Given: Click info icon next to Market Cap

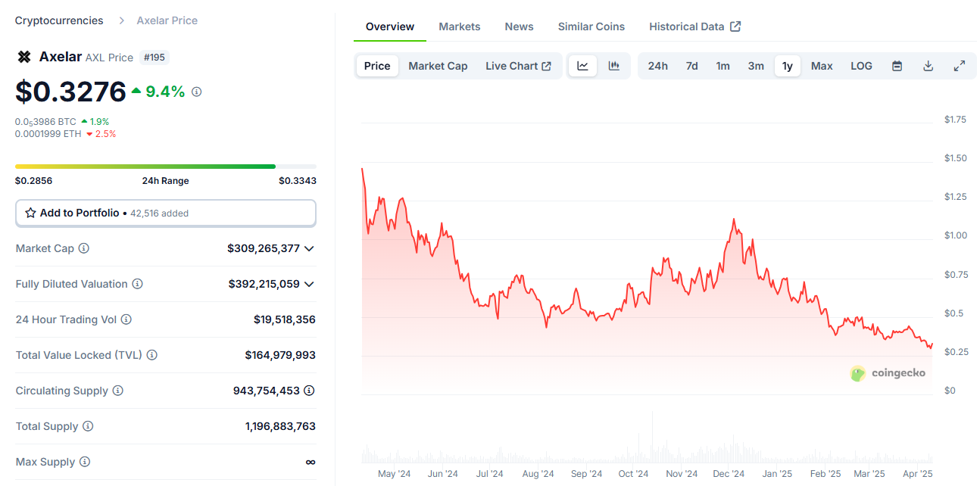Looking at the screenshot, I should 84,248.
